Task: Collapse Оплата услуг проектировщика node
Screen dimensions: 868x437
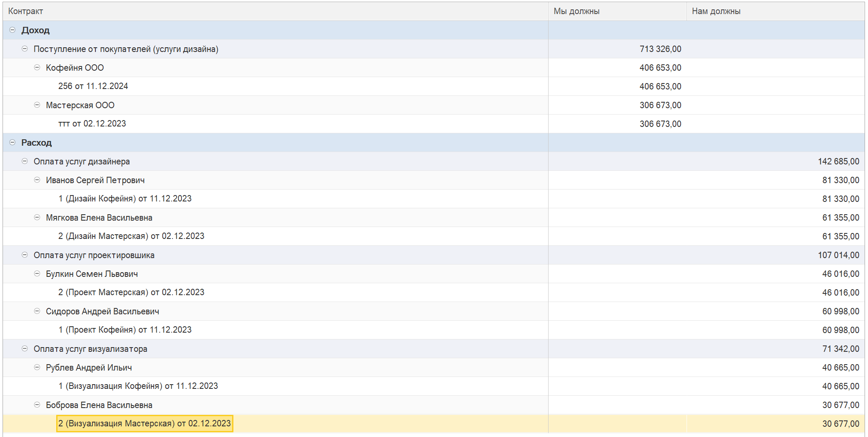Action: tap(25, 255)
